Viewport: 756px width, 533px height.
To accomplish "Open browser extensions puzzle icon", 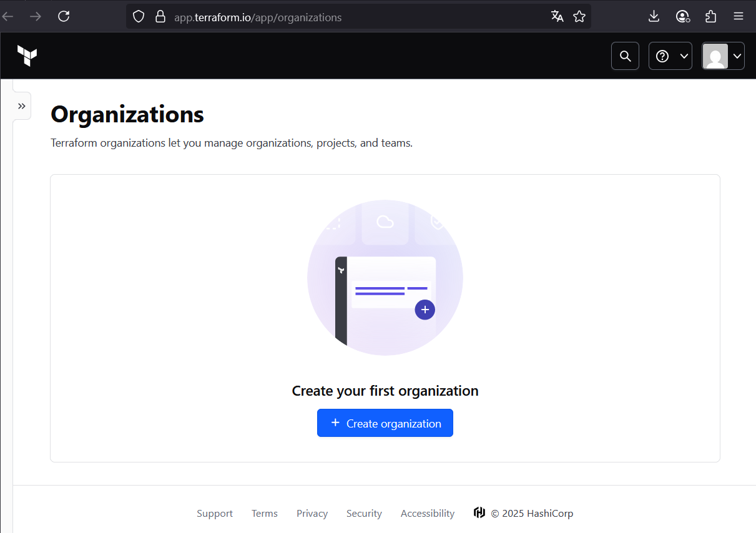I will [710, 17].
